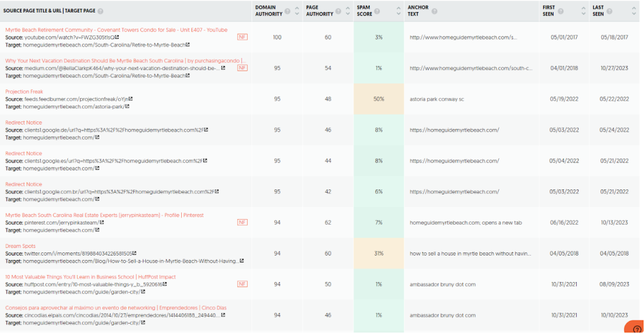Image resolution: width=644 pixels, height=333 pixels.
Task: Open twitter.com moments source external link icon
Action: pos(135,253)
